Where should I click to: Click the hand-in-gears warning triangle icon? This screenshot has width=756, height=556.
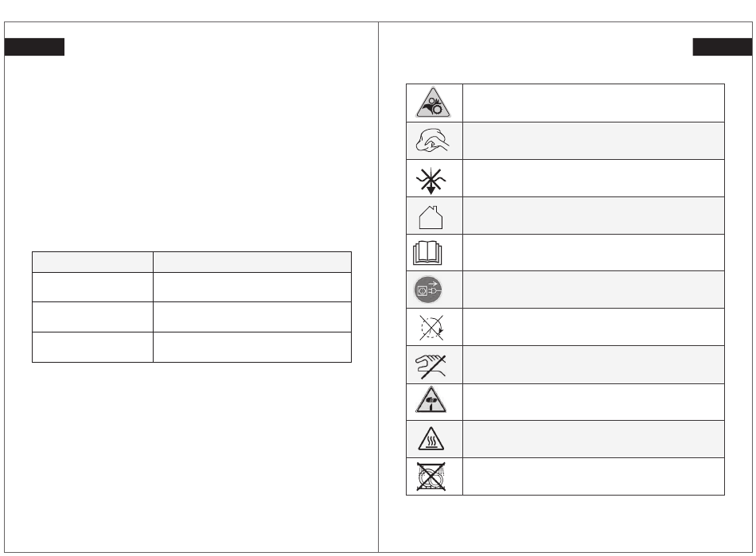click(433, 103)
